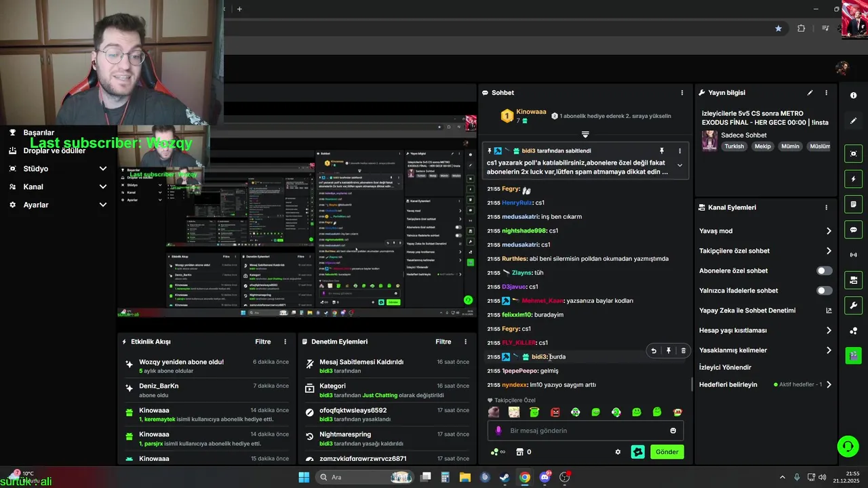Screen dimensions: 868x488
Task: Open Başarılar in left menu
Action: pyautogui.click(x=39, y=133)
